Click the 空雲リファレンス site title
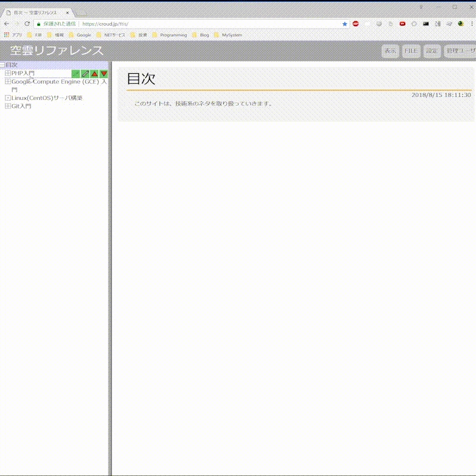Image resolution: width=476 pixels, height=476 pixels. 57,51
